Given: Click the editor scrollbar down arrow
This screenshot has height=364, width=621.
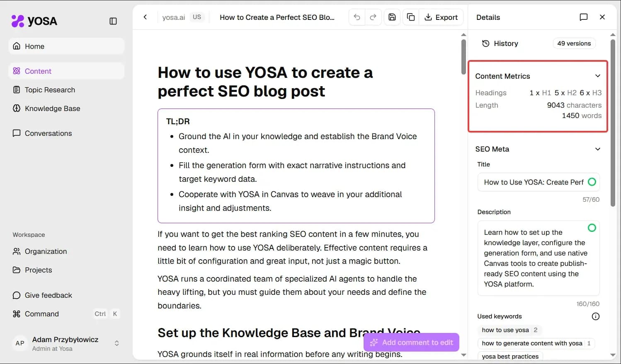Looking at the screenshot, I should pos(463,355).
